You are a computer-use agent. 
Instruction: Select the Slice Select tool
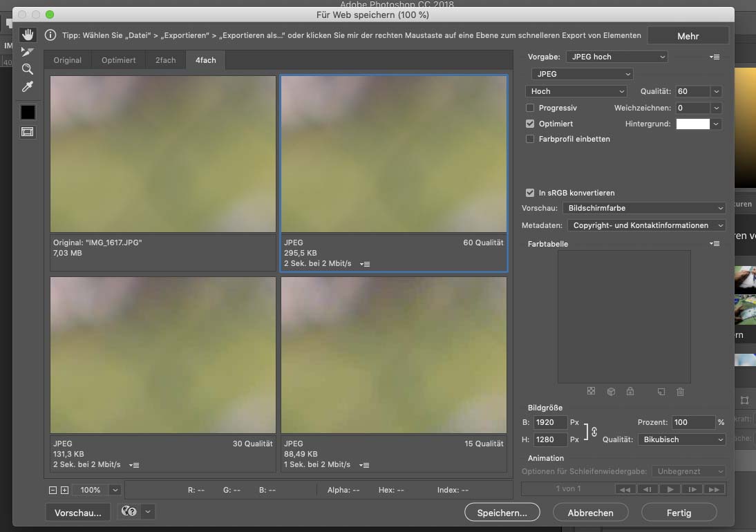(28, 52)
